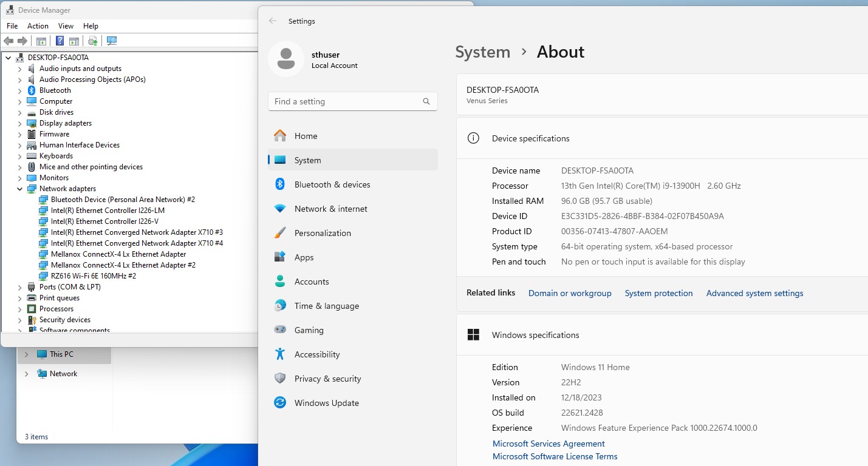Expand This PC in the navigation pane

coord(26,354)
